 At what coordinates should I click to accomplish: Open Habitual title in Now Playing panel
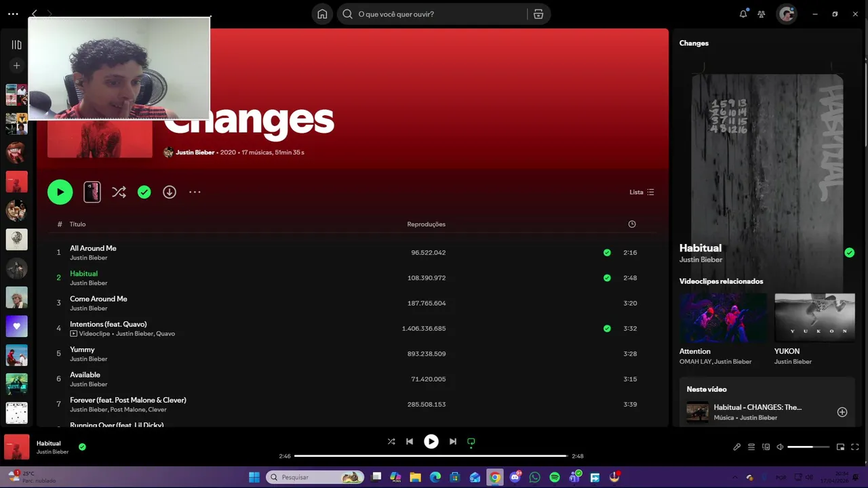(701, 248)
